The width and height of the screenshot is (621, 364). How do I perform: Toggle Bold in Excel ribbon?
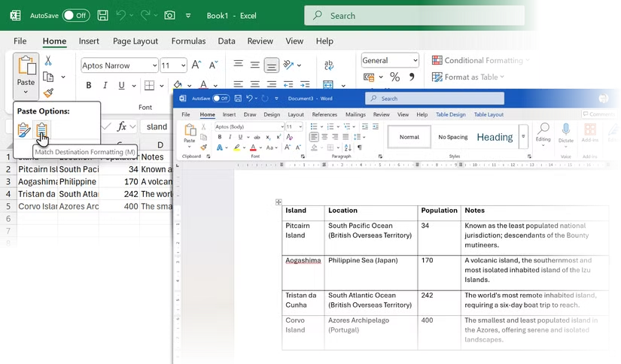89,86
